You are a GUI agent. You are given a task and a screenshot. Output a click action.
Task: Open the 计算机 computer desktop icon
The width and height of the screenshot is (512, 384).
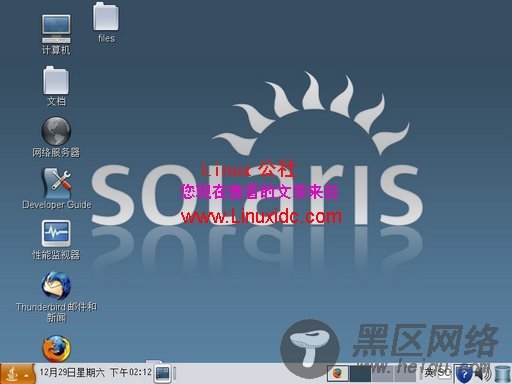coord(56,34)
